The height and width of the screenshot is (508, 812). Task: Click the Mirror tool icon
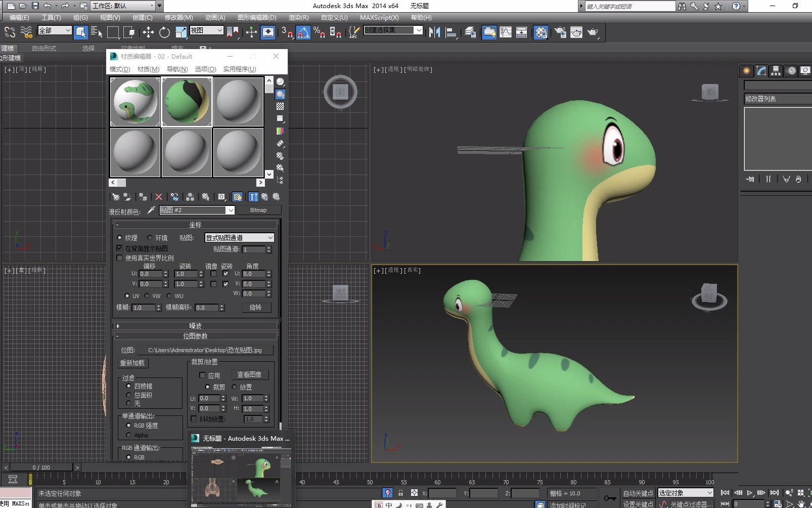point(434,32)
